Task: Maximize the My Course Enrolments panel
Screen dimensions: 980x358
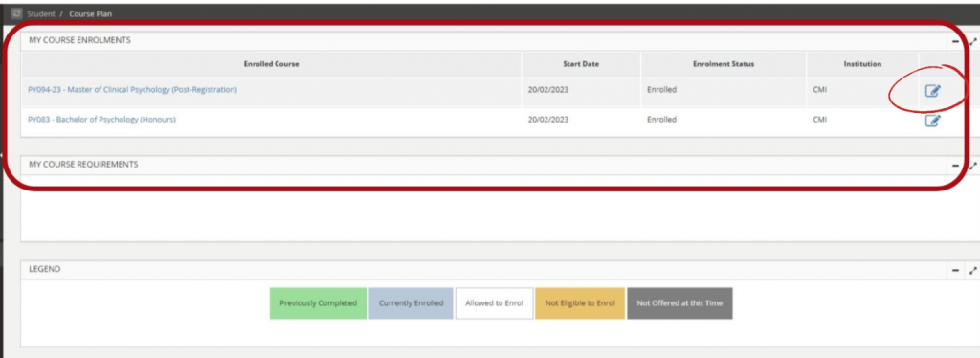Action: point(973,42)
